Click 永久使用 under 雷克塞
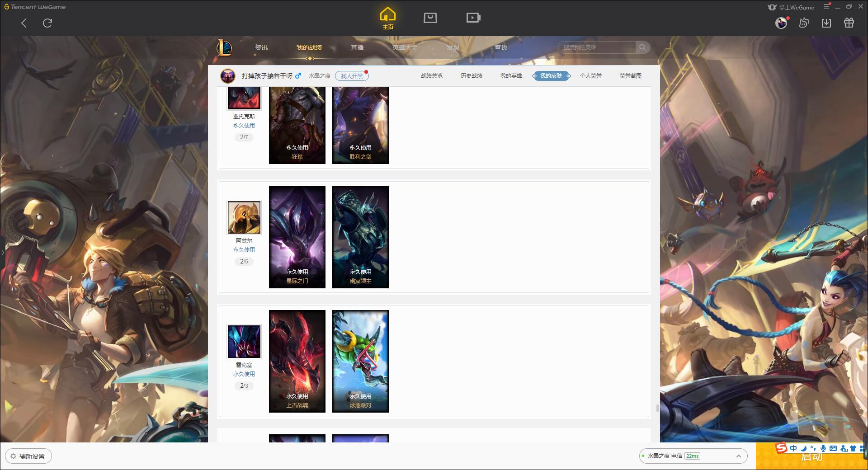868x470 pixels. [x=244, y=374]
